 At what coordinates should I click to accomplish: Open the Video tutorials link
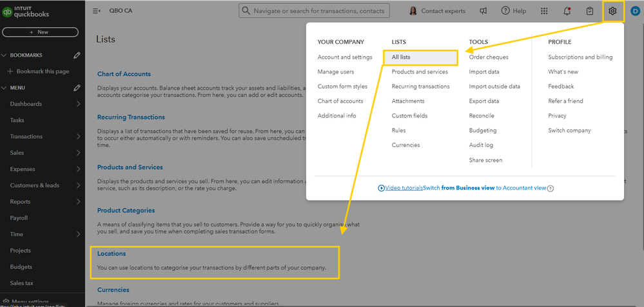pos(404,188)
